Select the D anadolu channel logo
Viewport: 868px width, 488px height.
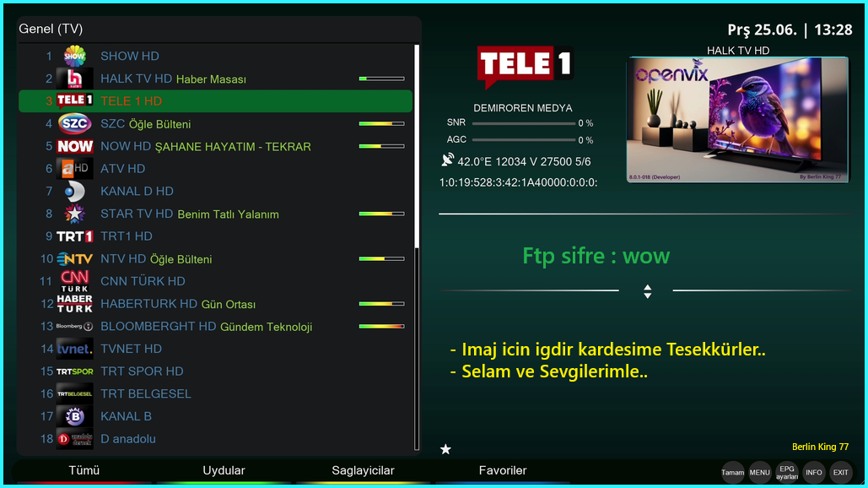coord(74,439)
